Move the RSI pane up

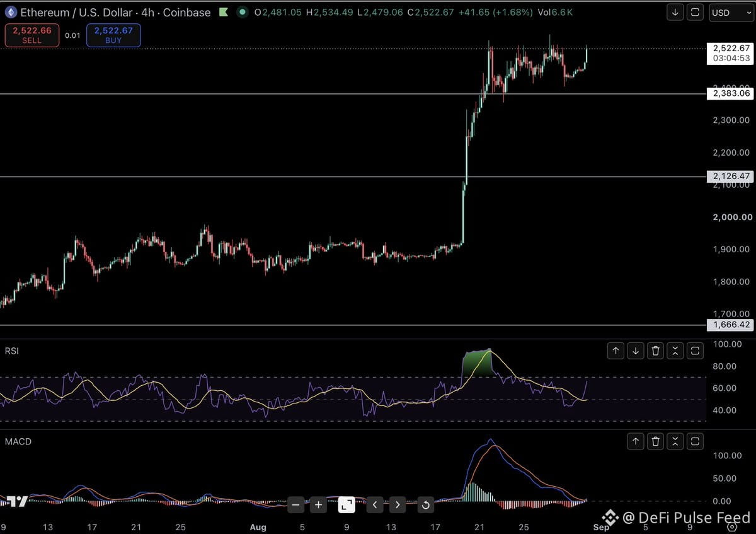(x=616, y=351)
